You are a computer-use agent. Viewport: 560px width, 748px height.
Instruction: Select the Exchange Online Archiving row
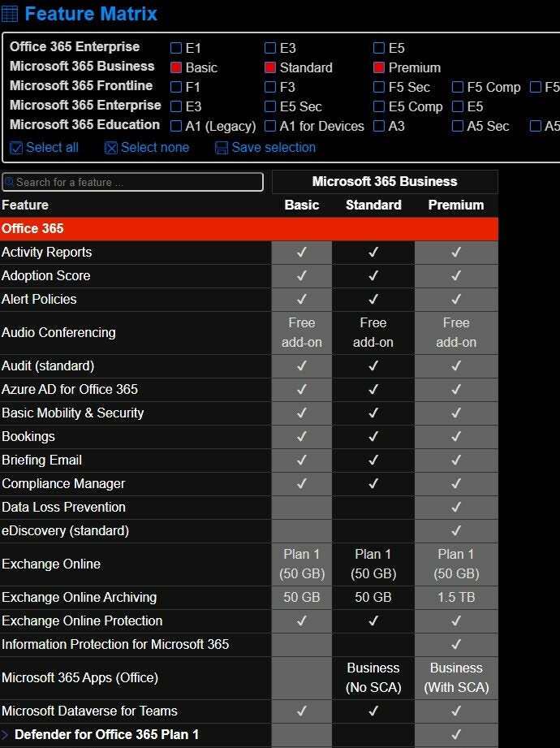coord(79,597)
